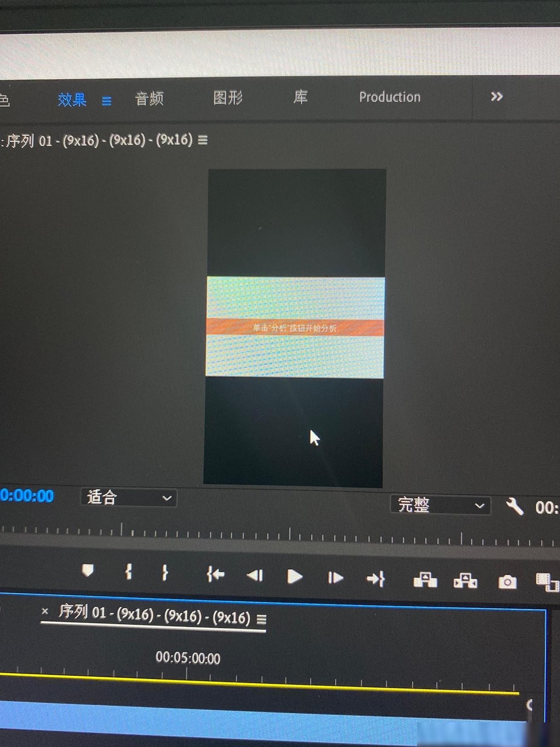Close the 序列 01 timeline tab
Image resolution: width=560 pixels, height=747 pixels.
45,611
